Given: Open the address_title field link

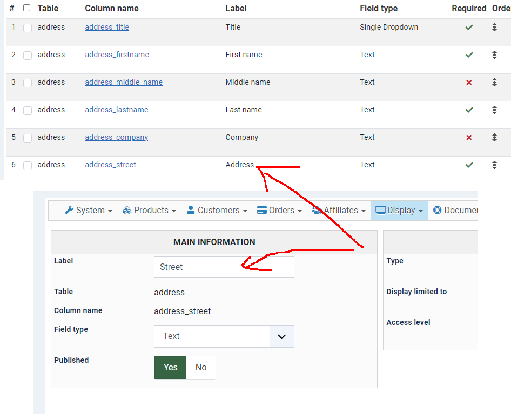Looking at the screenshot, I should (x=107, y=27).
